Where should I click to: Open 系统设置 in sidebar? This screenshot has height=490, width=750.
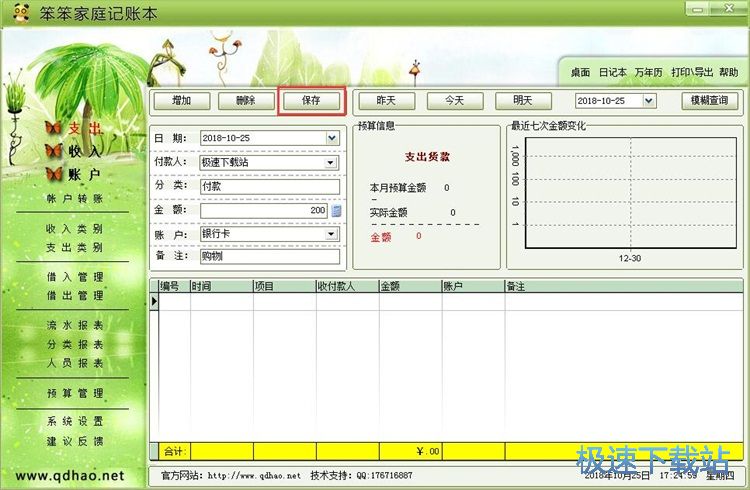[75, 421]
